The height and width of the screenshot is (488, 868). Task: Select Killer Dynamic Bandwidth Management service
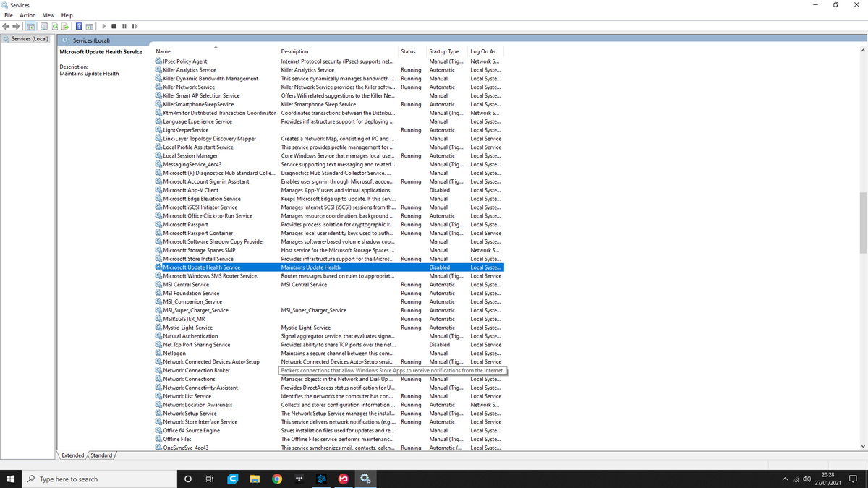point(329,79)
